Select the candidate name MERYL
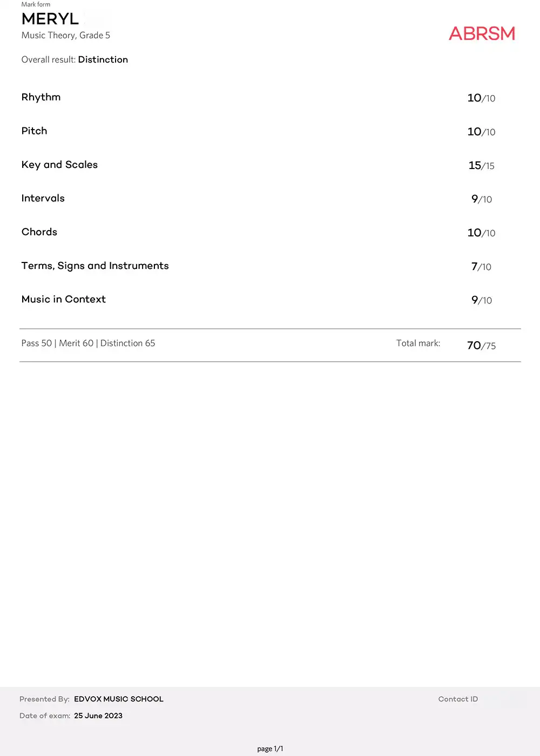The image size is (540, 756). 50,18
